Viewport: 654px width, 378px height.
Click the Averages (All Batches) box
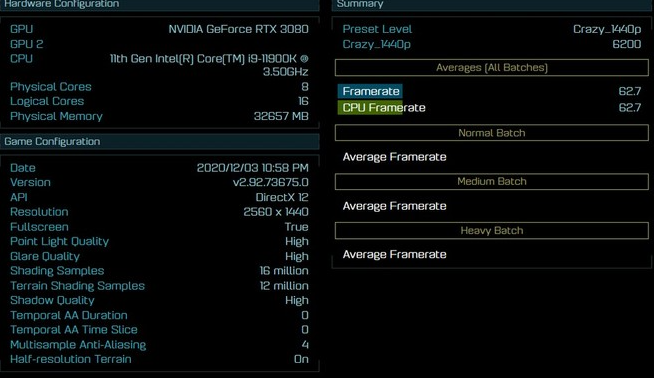(492, 68)
